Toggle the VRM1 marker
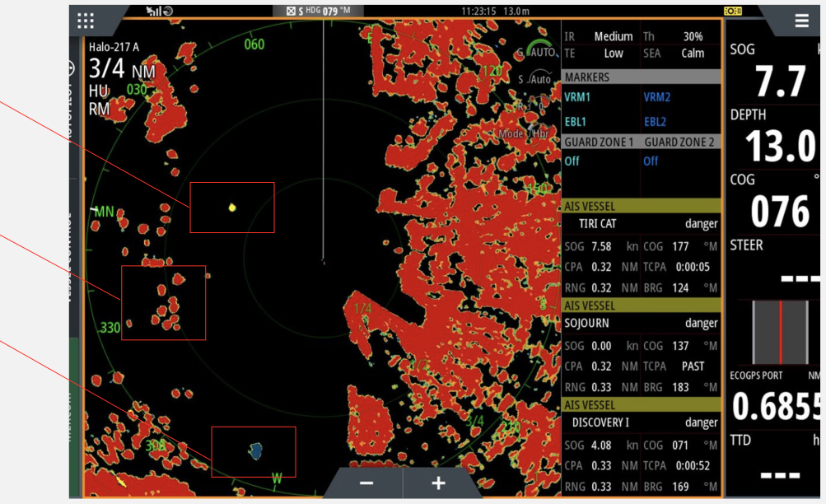 pyautogui.click(x=577, y=97)
